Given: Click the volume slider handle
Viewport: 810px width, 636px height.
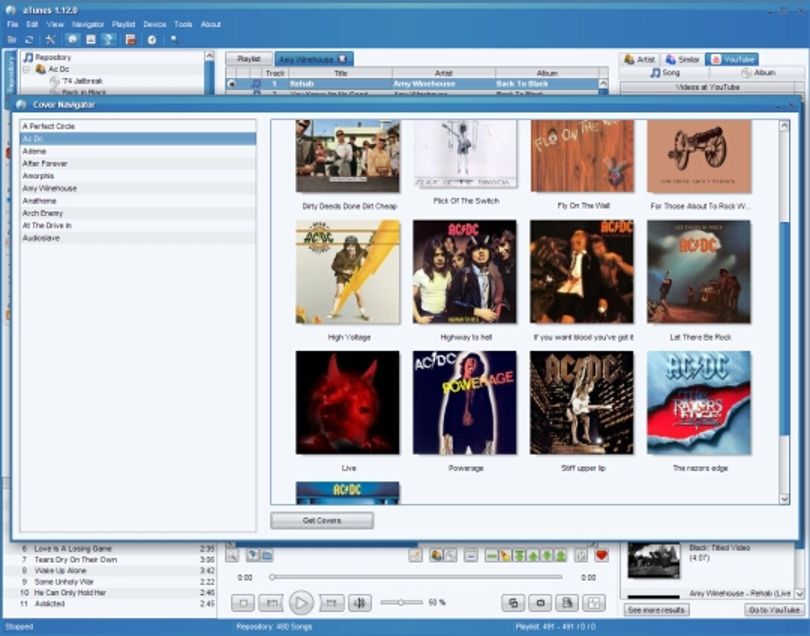Looking at the screenshot, I should (x=400, y=602).
